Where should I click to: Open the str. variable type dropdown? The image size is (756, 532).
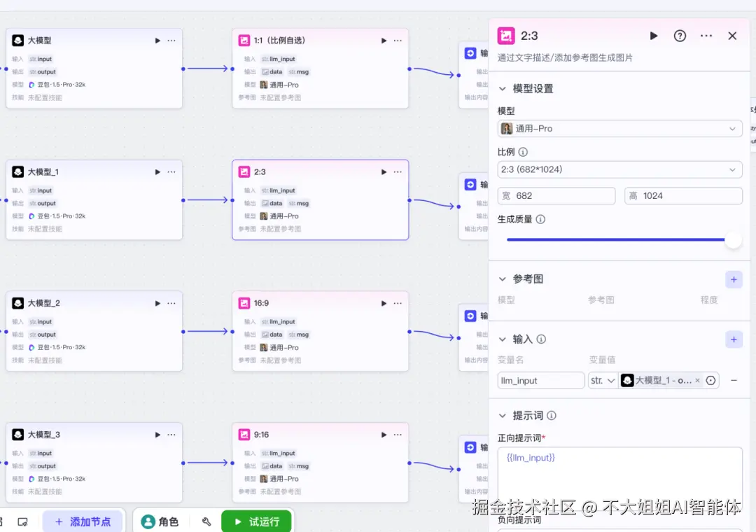[603, 381]
